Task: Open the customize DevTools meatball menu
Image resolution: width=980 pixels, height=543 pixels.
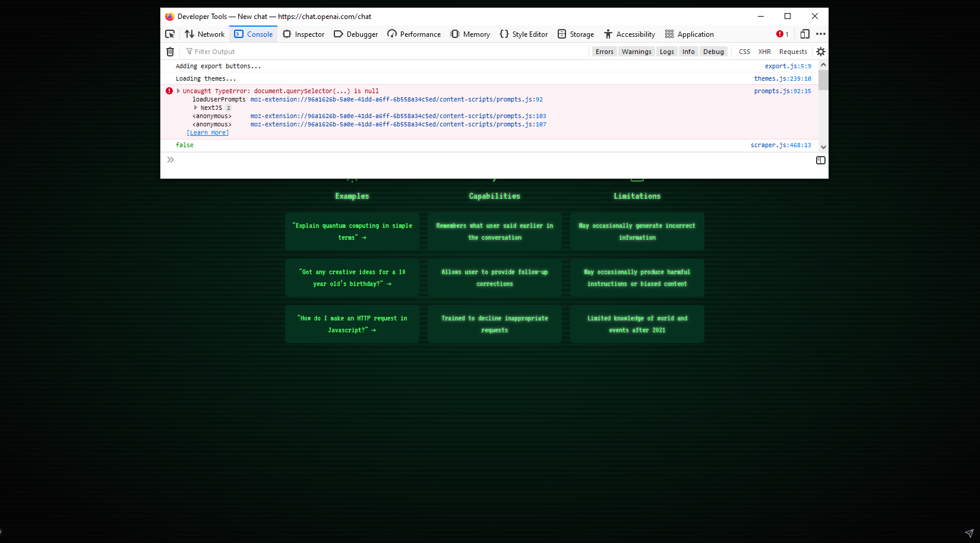Action: pyautogui.click(x=821, y=34)
